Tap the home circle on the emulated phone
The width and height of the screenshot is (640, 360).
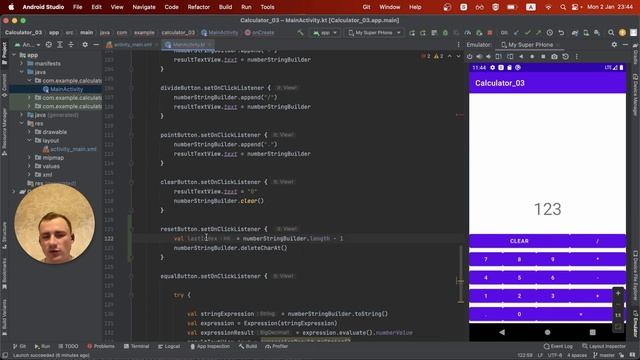click(x=547, y=332)
